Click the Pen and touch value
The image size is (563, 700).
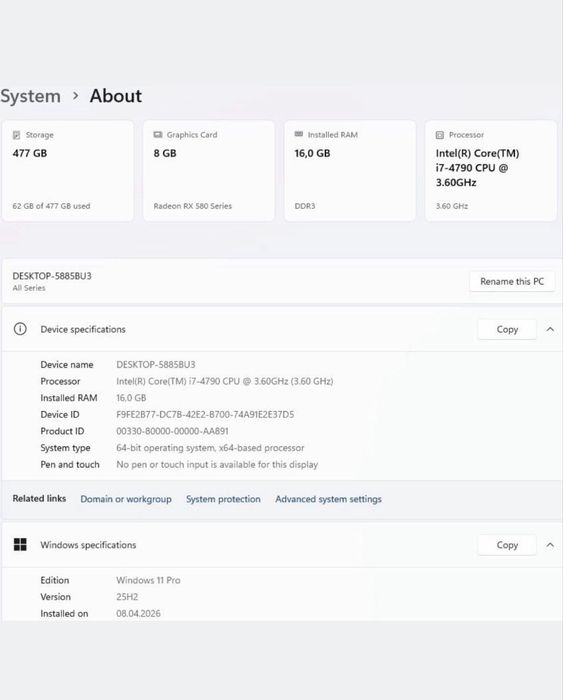point(217,465)
